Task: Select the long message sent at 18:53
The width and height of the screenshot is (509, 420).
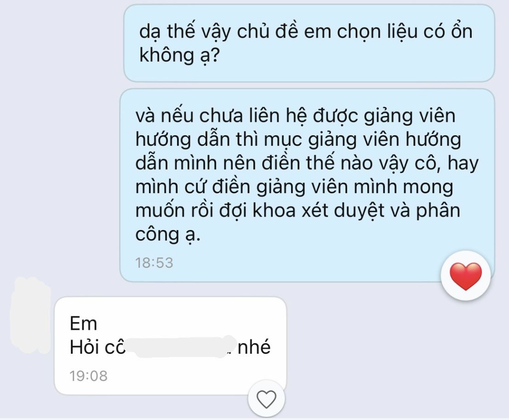Action: [x=307, y=185]
